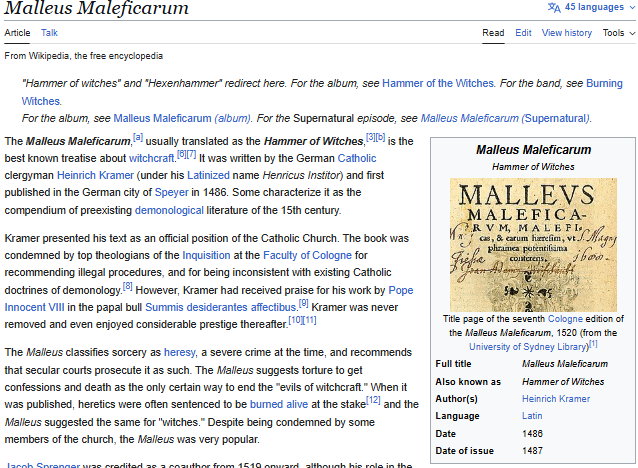Click footnote [10] after prestige thereafter
This screenshot has width=638, height=468.
pyautogui.click(x=295, y=320)
